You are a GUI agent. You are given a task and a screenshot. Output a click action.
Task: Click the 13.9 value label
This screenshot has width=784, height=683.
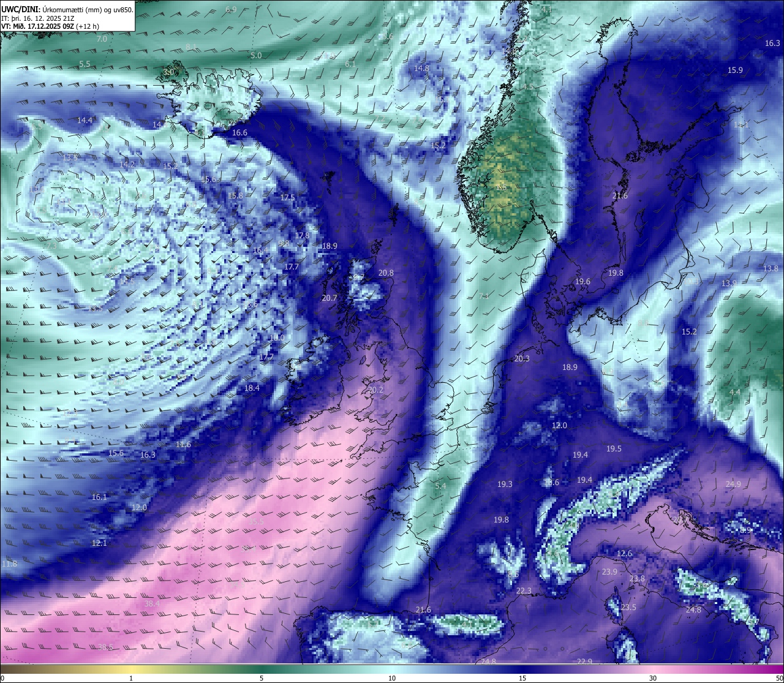click(729, 284)
